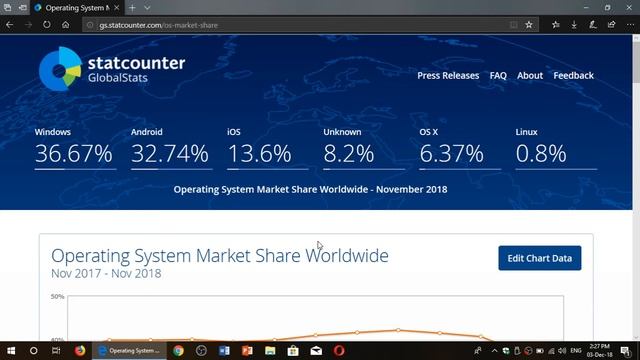Open downloads from the toolbar
The image size is (640, 360).
click(574, 25)
